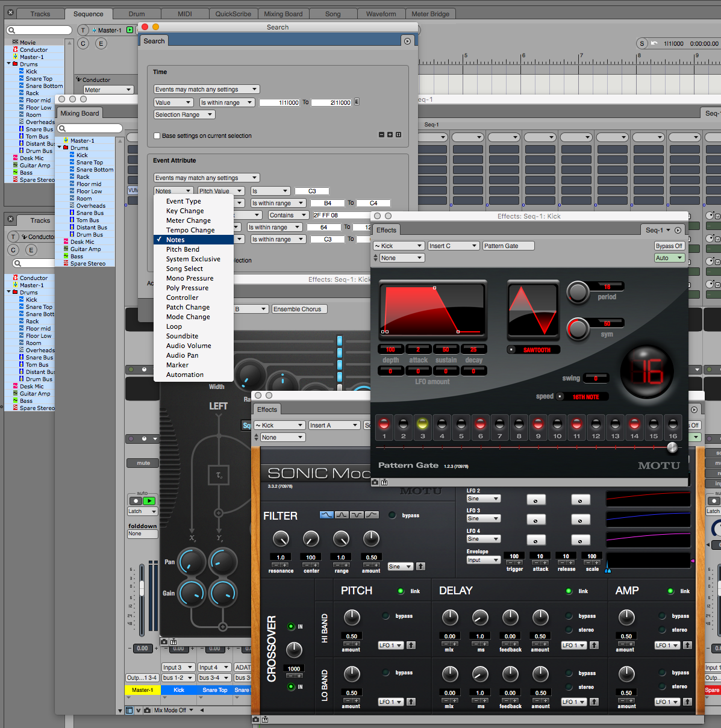721x728 pixels.
Task: Click the snapshot camera icon below Pattern Gate
Action: [375, 482]
